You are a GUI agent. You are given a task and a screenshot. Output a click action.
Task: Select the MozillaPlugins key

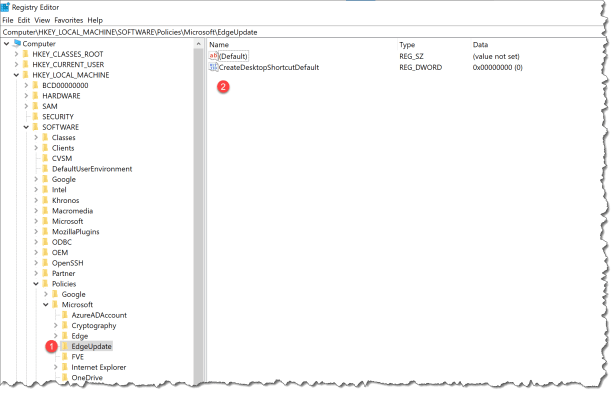pos(76,232)
